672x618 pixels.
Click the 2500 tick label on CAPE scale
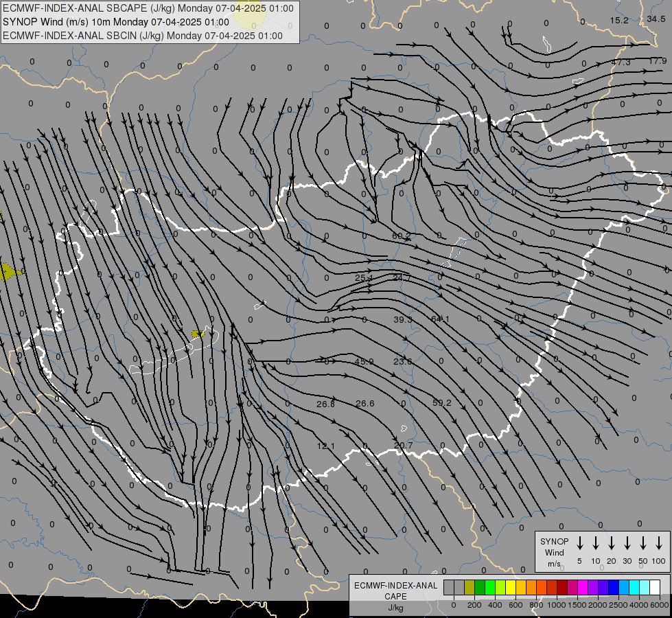click(x=618, y=605)
